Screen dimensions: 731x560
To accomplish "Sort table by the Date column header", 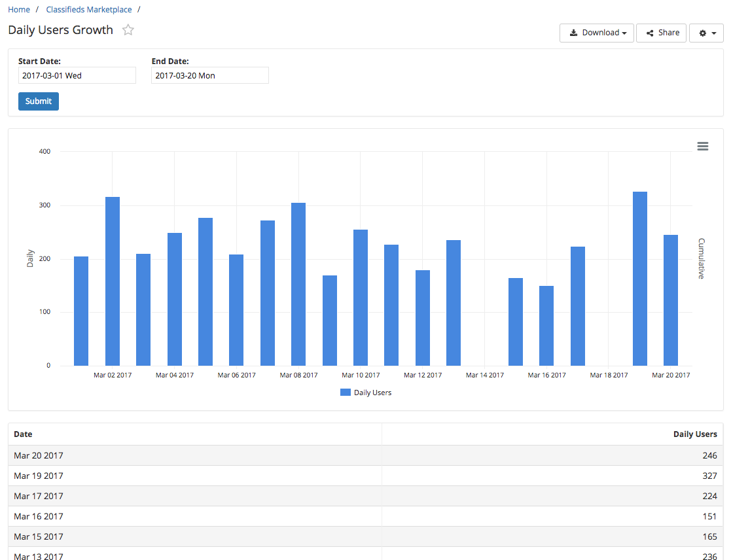I will (23, 434).
